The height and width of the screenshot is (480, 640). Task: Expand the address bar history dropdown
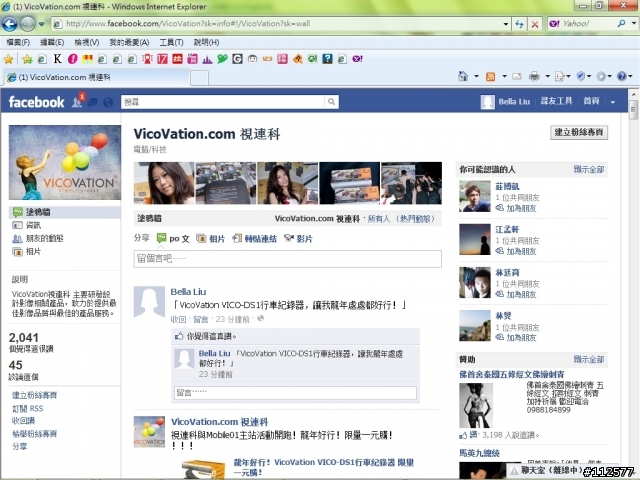click(x=506, y=24)
